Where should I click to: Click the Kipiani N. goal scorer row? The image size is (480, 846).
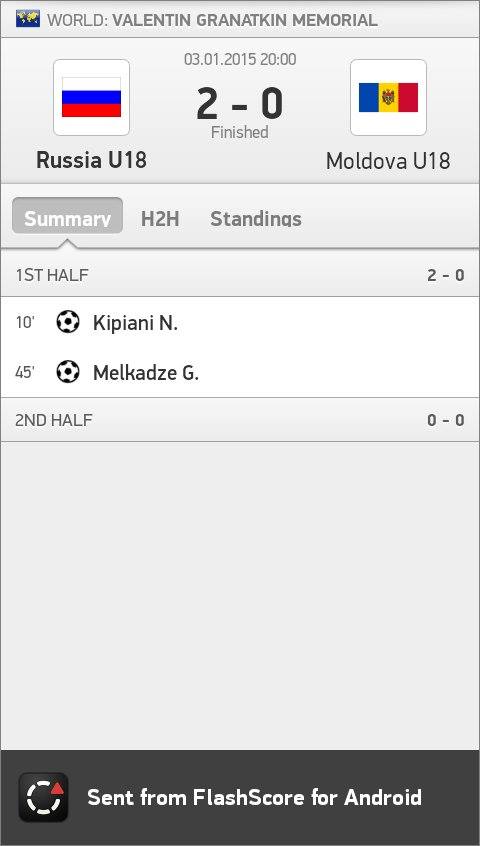pyautogui.click(x=240, y=323)
